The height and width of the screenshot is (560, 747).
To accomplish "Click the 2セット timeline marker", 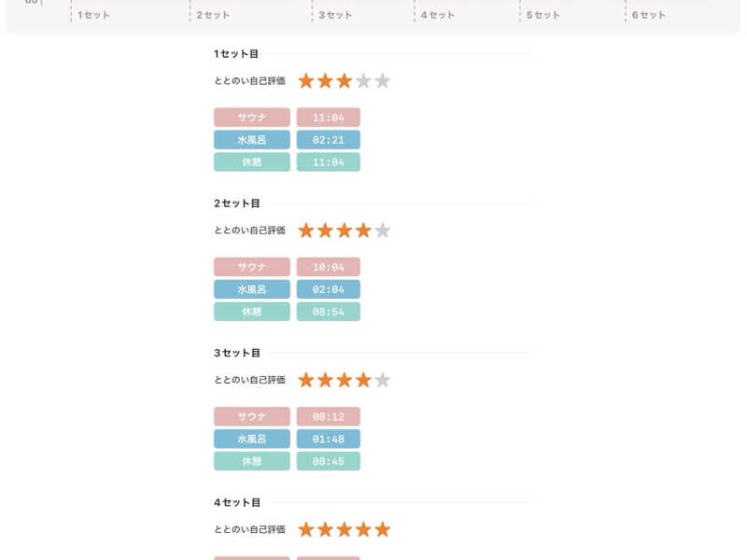I will [x=213, y=15].
